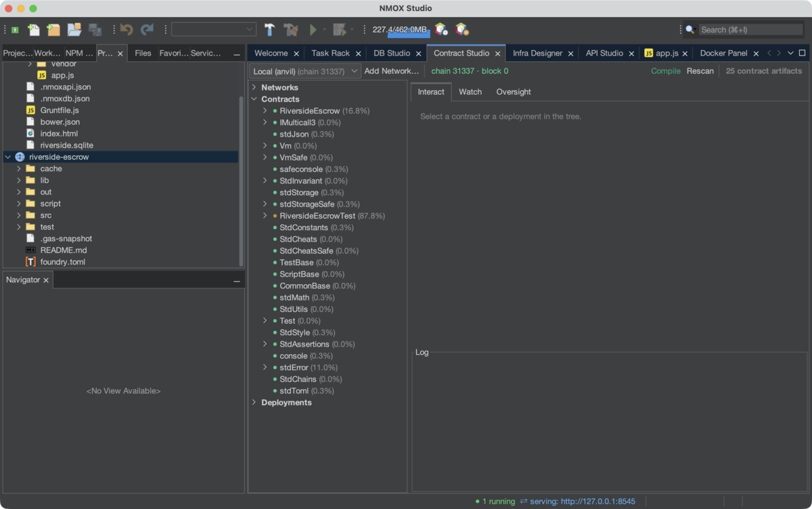812x509 pixels.
Task: Select foundry.toml in the project tree
Action: click(x=63, y=262)
